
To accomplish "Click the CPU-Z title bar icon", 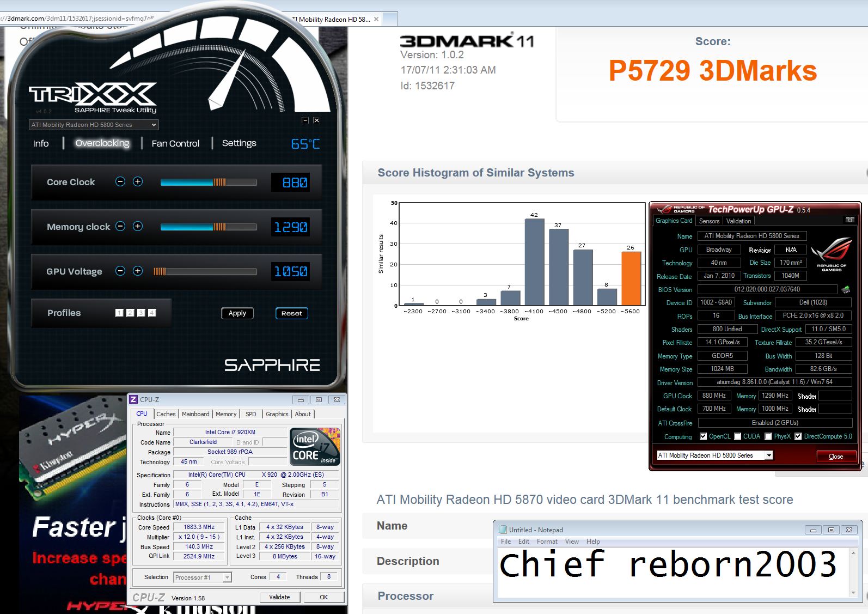I will (133, 399).
